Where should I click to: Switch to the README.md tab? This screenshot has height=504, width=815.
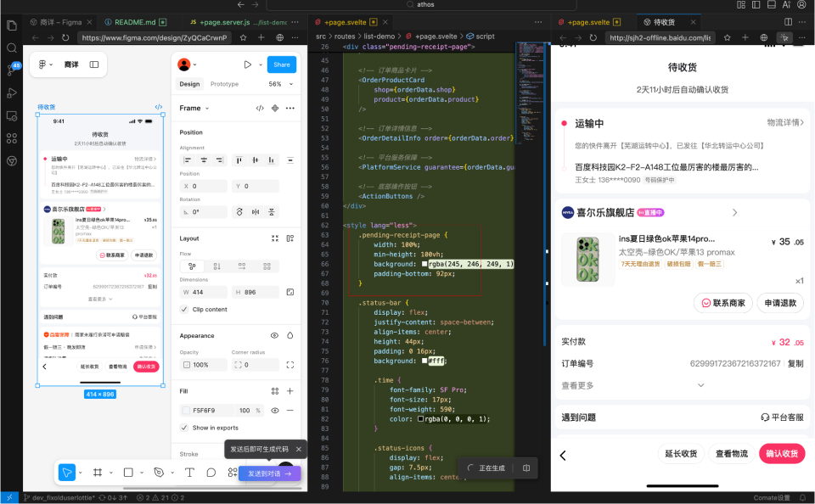(135, 22)
